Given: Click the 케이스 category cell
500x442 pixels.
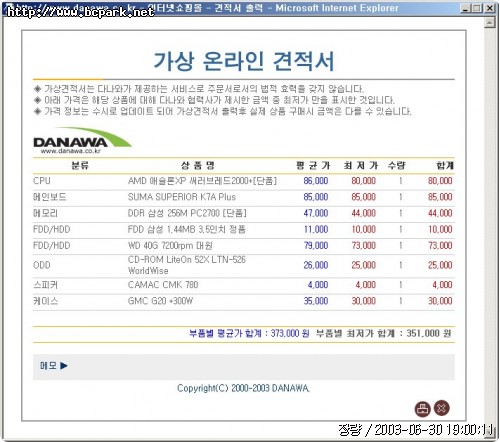Looking at the screenshot, I should coord(45,301).
